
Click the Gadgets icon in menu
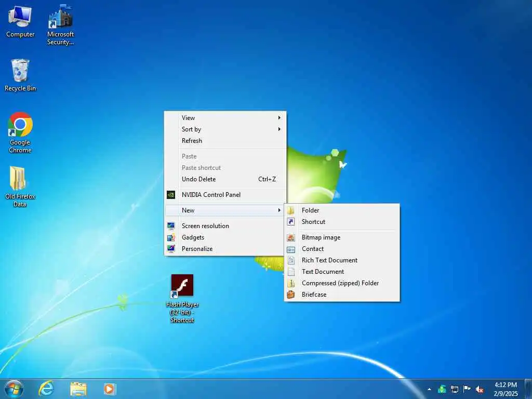[x=171, y=237]
